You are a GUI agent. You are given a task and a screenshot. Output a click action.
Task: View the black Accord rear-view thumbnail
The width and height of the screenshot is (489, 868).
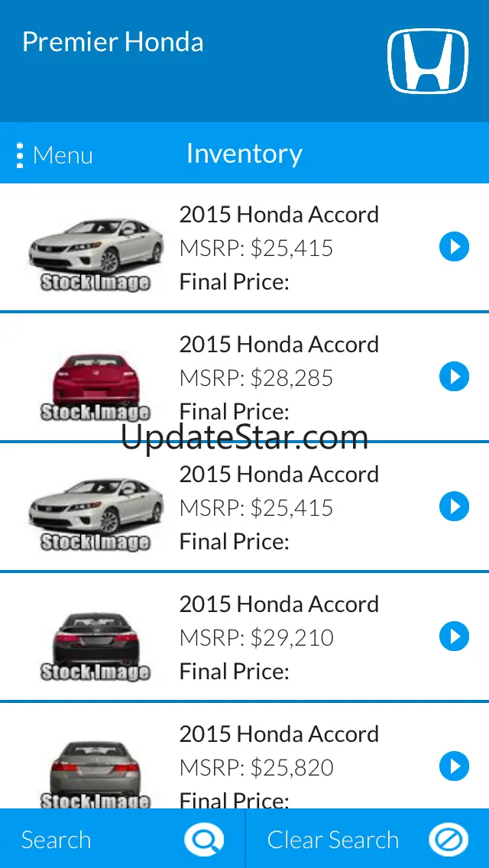96,646
